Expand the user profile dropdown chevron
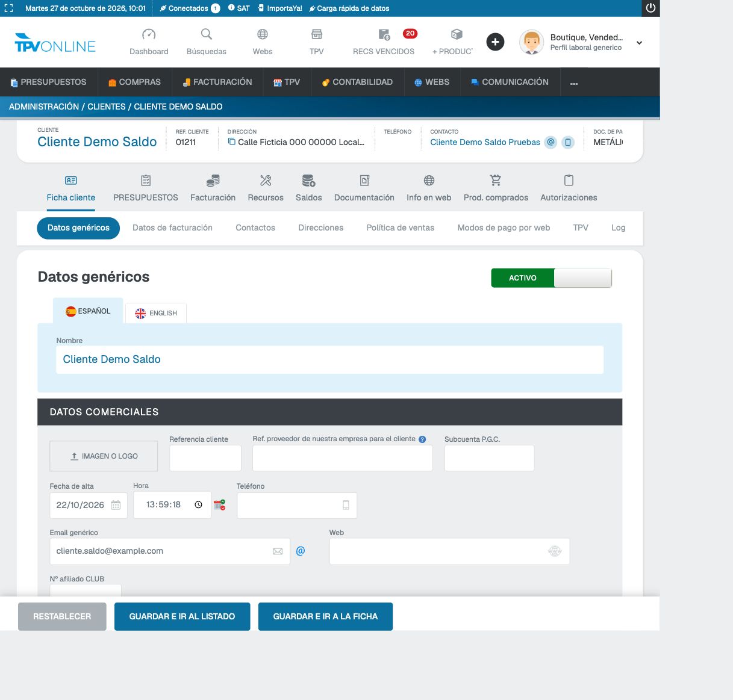The height and width of the screenshot is (700, 733). pyautogui.click(x=639, y=43)
